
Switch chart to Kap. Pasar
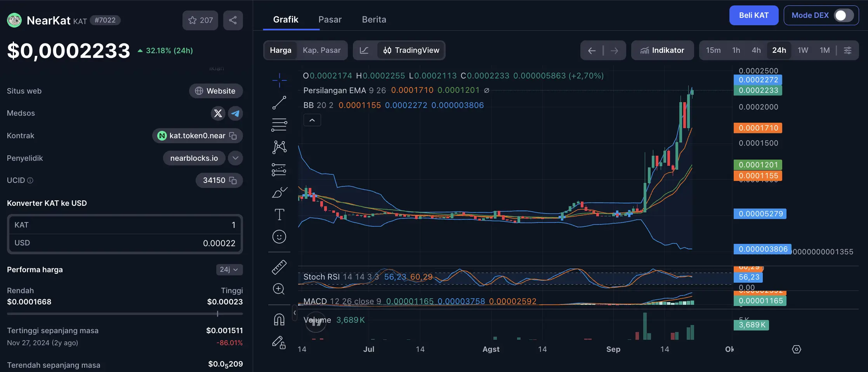[322, 50]
